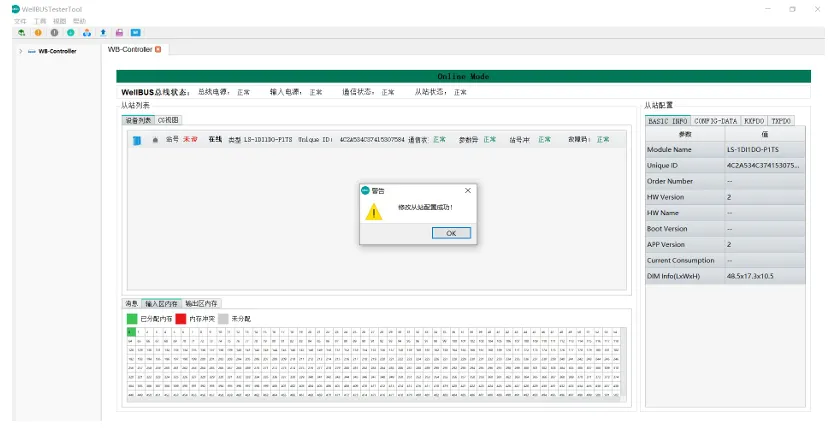The height and width of the screenshot is (433, 833).
Task: Click the red 未设 station number text
Action: (190, 139)
